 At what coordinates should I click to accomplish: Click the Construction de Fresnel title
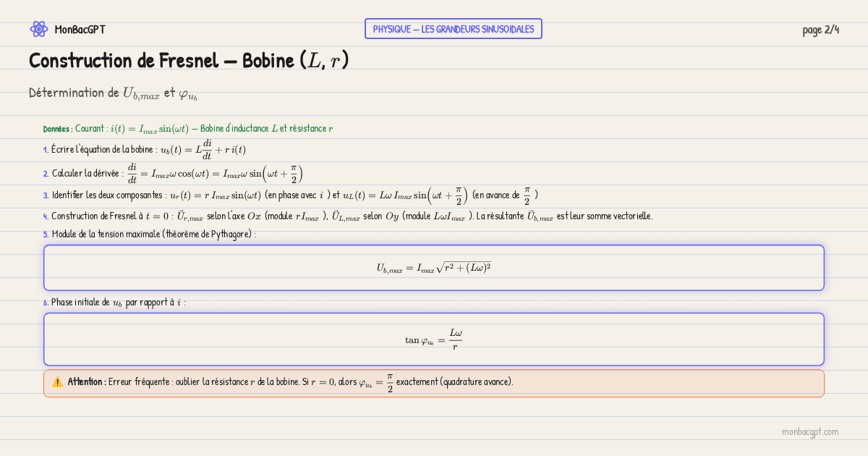(189, 61)
